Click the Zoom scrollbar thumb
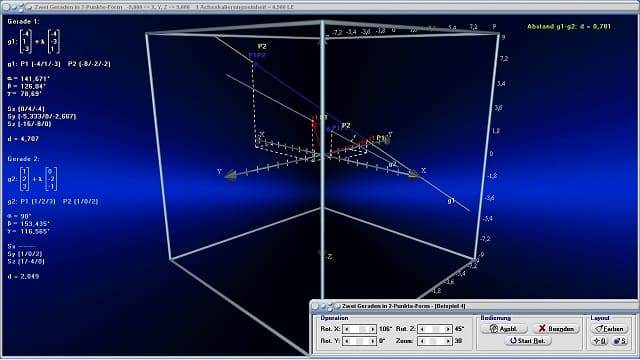The image size is (640, 360). [434, 341]
